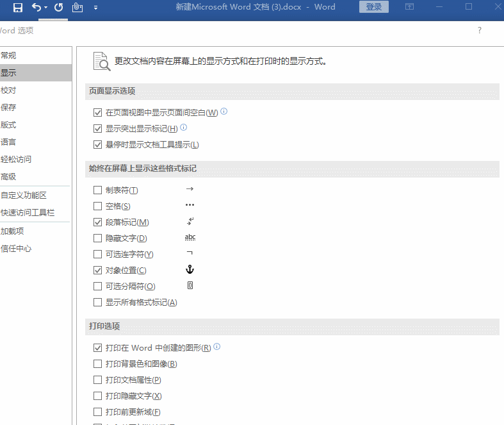The image size is (504, 425).
Task: Click the help question mark icon
Action: point(480,30)
